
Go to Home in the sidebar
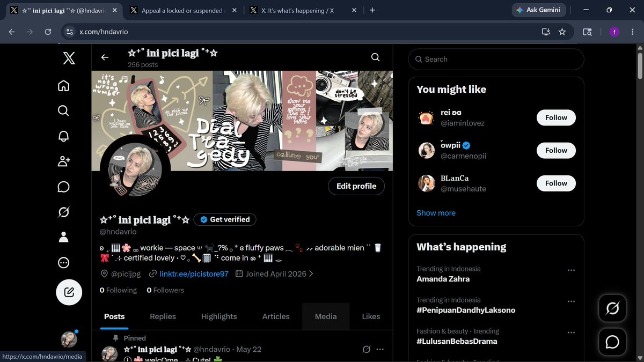[63, 86]
